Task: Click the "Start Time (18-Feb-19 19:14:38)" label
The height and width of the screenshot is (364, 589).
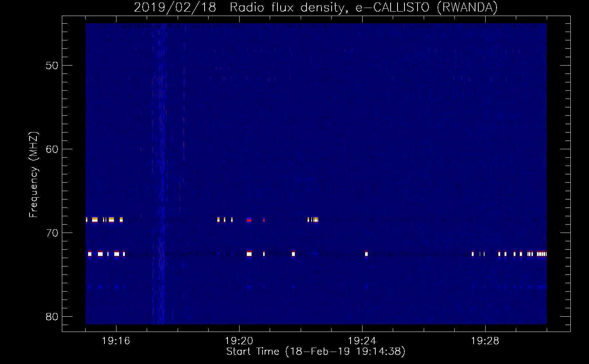Action: click(x=316, y=352)
